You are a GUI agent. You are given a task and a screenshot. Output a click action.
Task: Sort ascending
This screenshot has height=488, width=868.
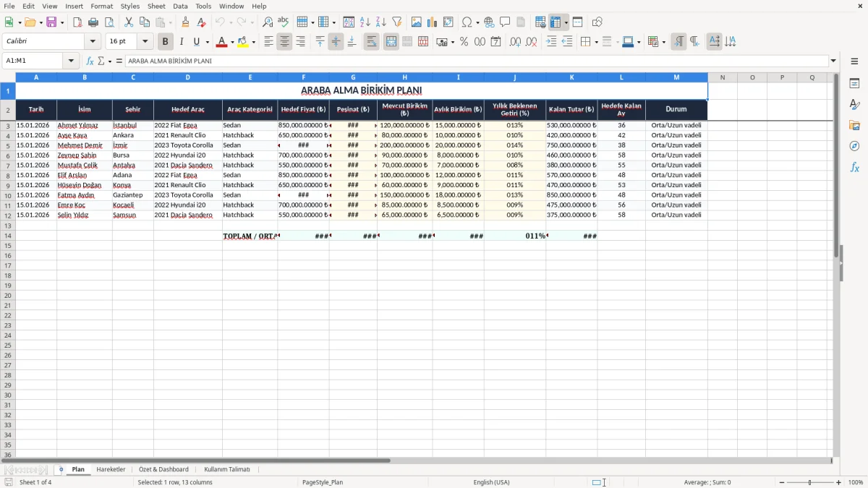365,22
